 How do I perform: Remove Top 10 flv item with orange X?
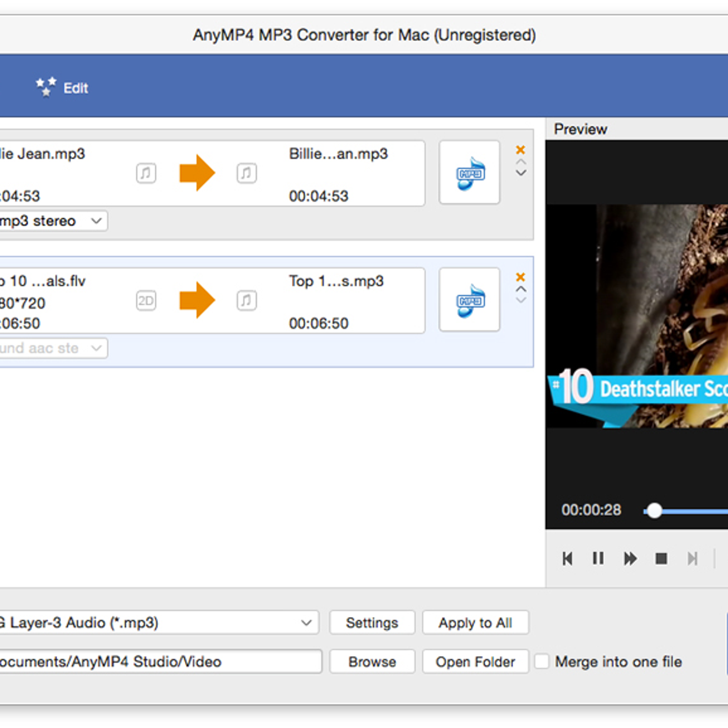(x=521, y=277)
